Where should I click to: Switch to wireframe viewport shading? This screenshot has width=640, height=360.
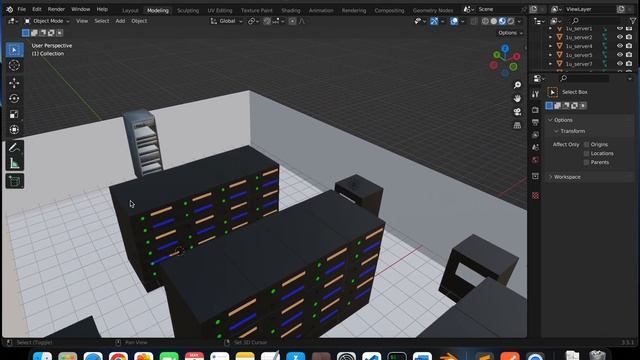coord(485,21)
